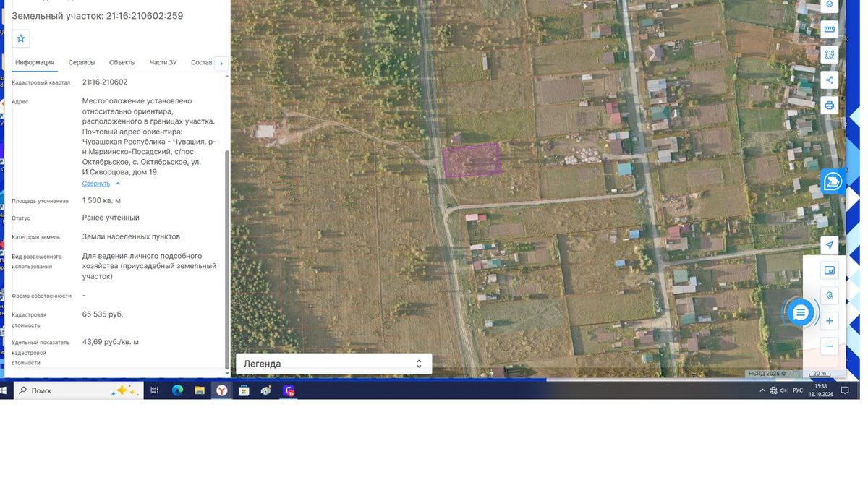Switch the РУС keyboard language indicator
This screenshot has height=488, width=868.
798,390
